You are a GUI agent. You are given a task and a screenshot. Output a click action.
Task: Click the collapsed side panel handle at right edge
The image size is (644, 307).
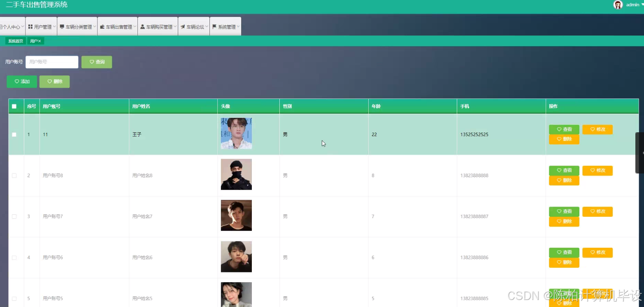coord(640,153)
